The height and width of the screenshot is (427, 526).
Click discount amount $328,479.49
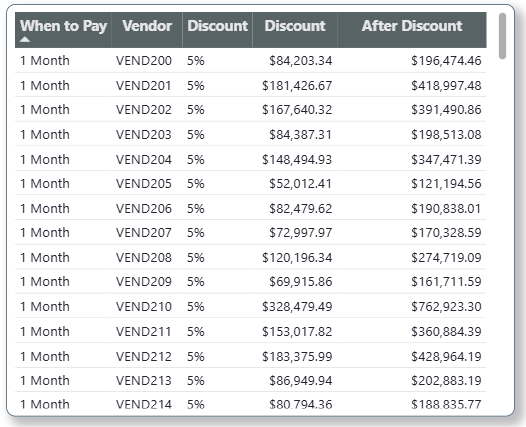point(297,306)
